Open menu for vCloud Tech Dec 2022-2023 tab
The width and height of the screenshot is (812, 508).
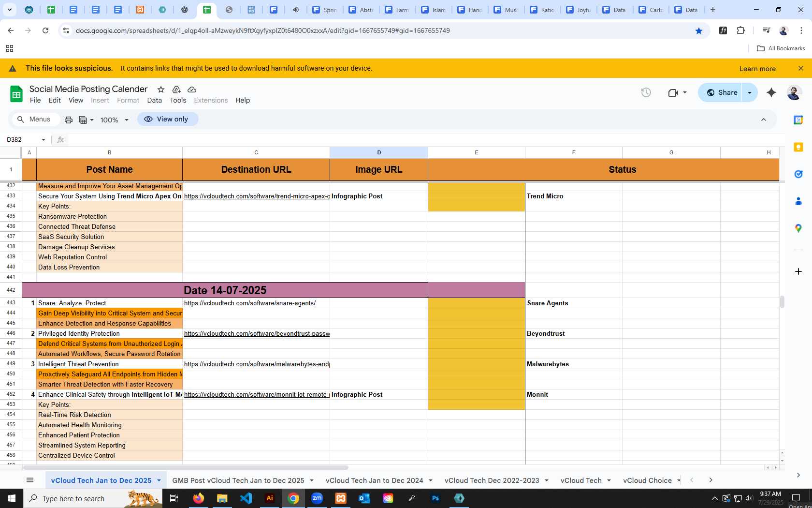click(547, 480)
